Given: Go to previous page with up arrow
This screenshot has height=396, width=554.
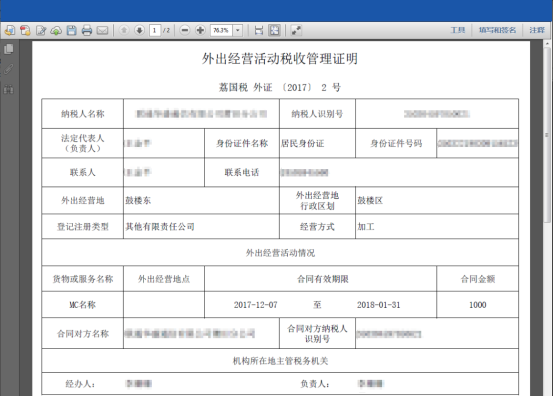Looking at the screenshot, I should click(124, 30).
